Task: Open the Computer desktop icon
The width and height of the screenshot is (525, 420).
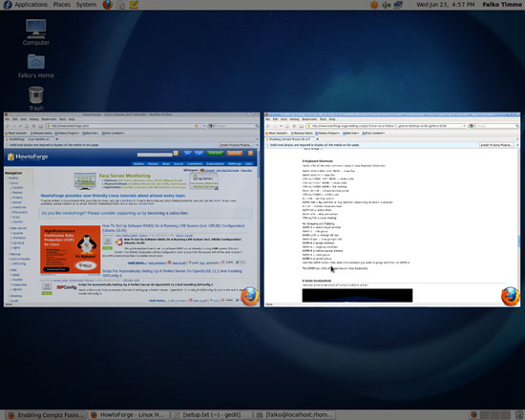Action: [x=36, y=32]
